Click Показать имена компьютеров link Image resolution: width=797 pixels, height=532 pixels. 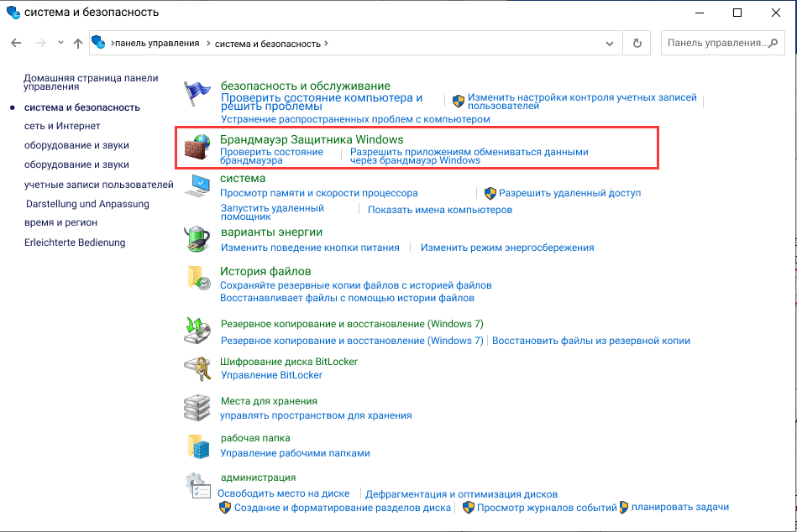[x=440, y=210]
